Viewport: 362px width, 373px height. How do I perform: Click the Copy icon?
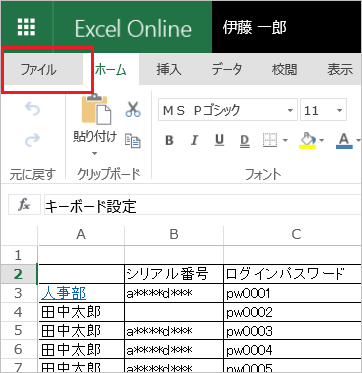tap(133, 140)
